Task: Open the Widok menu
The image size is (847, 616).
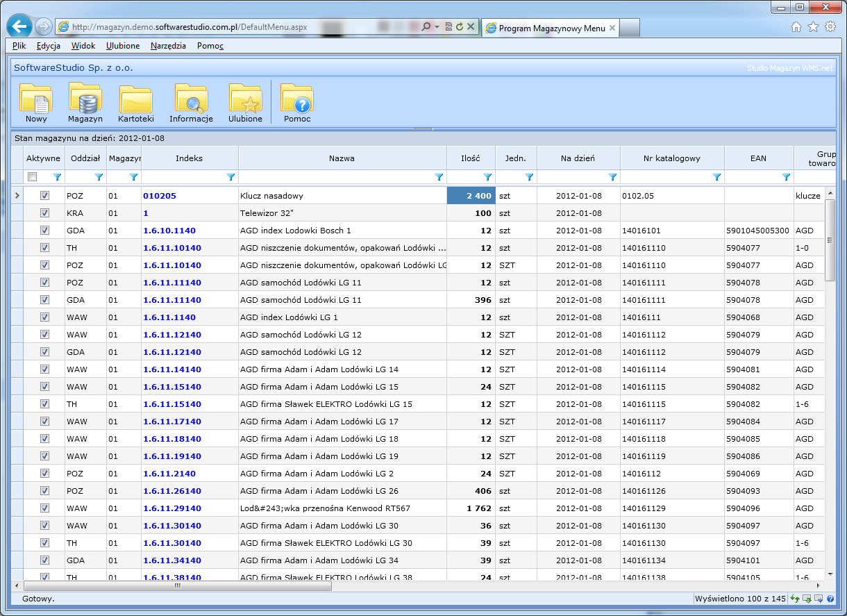Action: coord(83,46)
